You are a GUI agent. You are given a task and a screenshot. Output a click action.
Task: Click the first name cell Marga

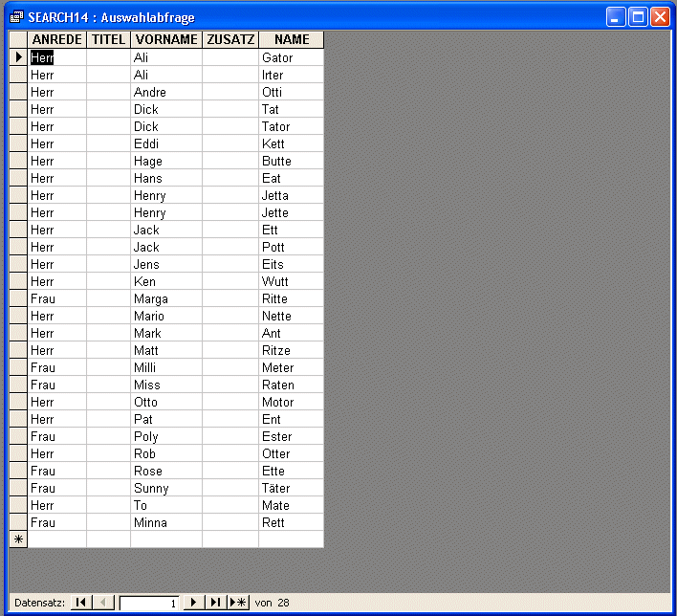click(x=166, y=298)
